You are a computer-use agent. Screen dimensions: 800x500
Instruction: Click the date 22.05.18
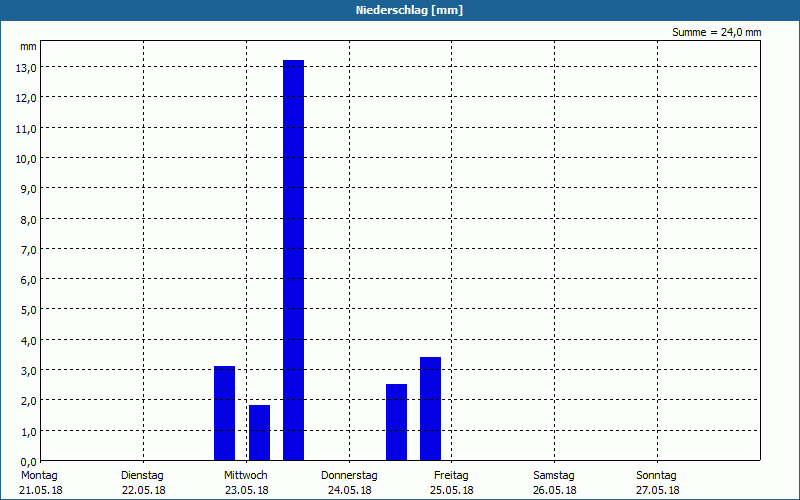point(144,491)
